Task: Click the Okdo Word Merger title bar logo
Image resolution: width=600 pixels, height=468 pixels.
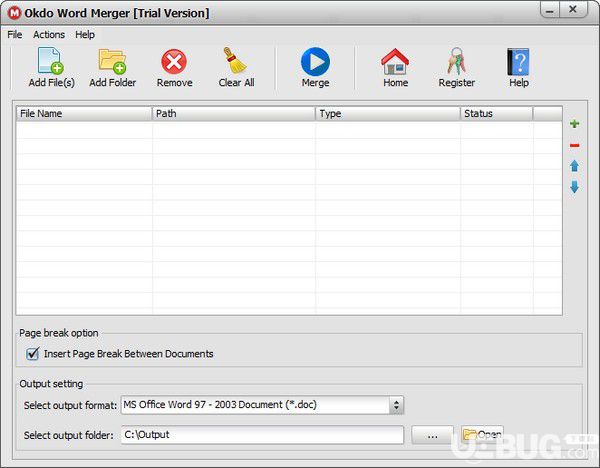Action: point(14,13)
